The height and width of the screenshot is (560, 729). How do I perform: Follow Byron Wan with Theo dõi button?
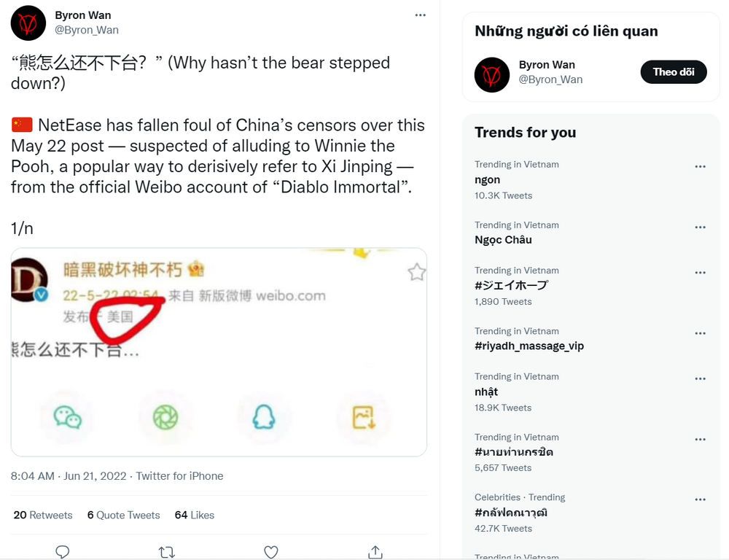(673, 72)
